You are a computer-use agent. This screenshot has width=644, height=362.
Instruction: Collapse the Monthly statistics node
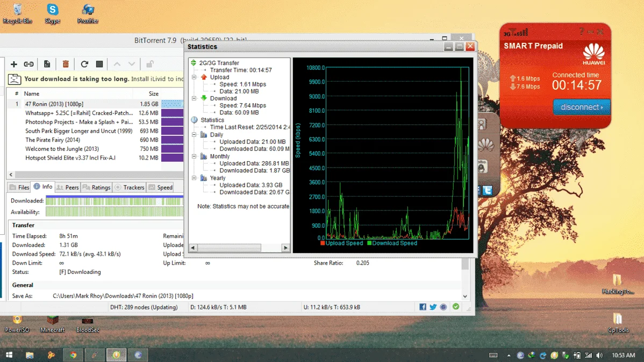[x=194, y=156]
